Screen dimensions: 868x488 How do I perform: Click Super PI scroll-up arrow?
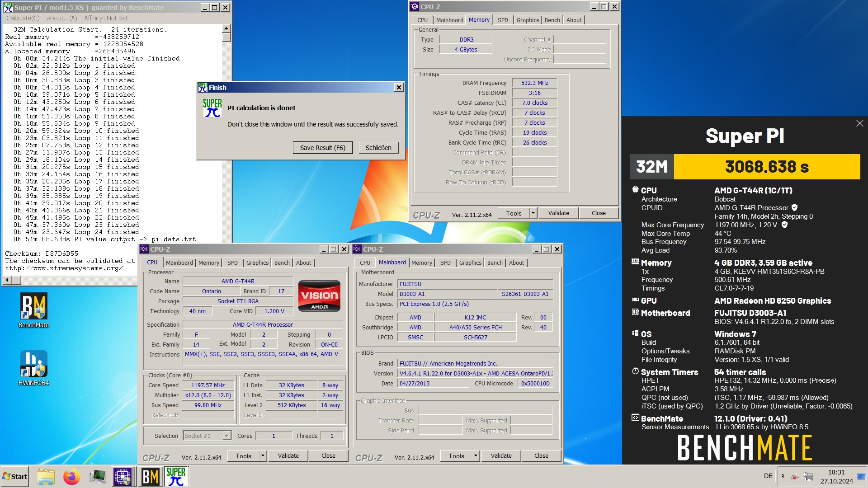click(226, 28)
